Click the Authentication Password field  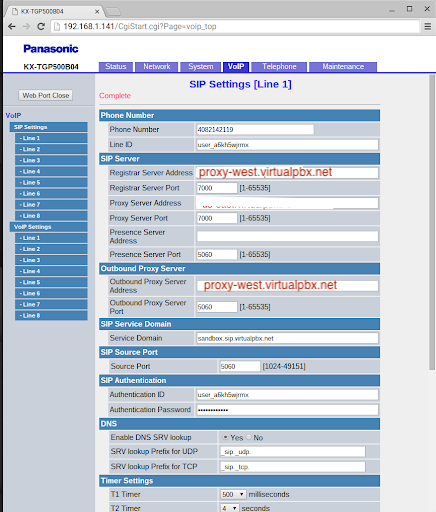click(x=287, y=410)
